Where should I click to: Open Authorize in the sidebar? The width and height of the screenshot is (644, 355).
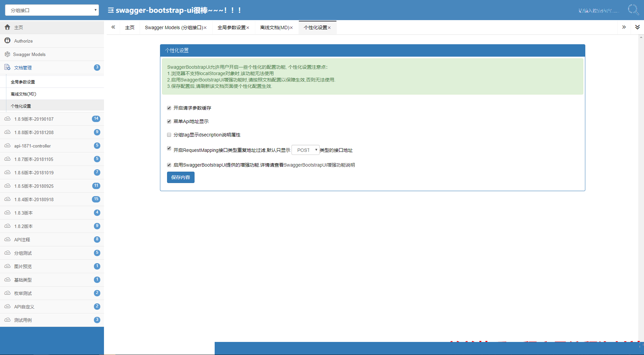(52, 41)
